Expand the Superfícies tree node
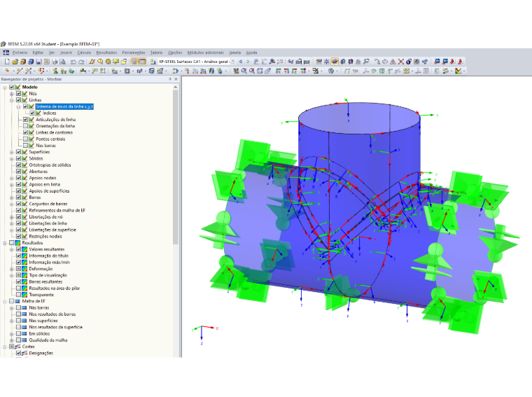Image resolution: width=532 pixels, height=397 pixels. tap(12, 152)
